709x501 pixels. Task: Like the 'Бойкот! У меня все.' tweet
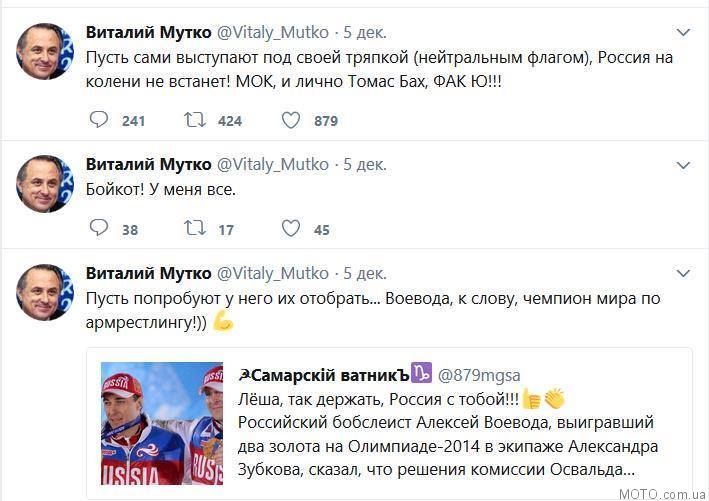pos(291,228)
